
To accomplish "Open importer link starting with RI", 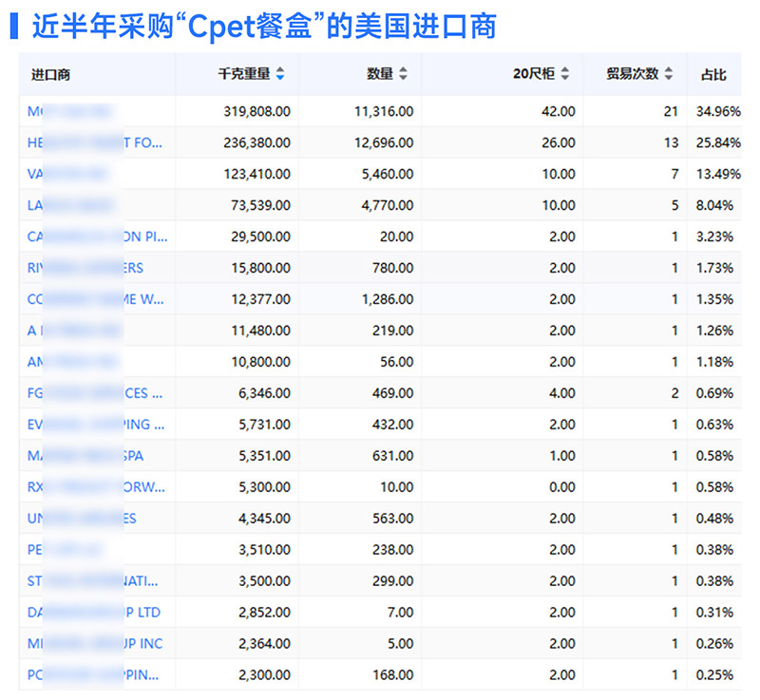I will pos(85,268).
